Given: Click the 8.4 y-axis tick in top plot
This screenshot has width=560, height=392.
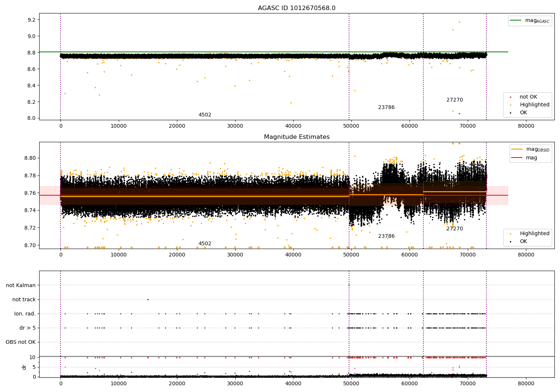Looking at the screenshot, I should coord(31,85).
